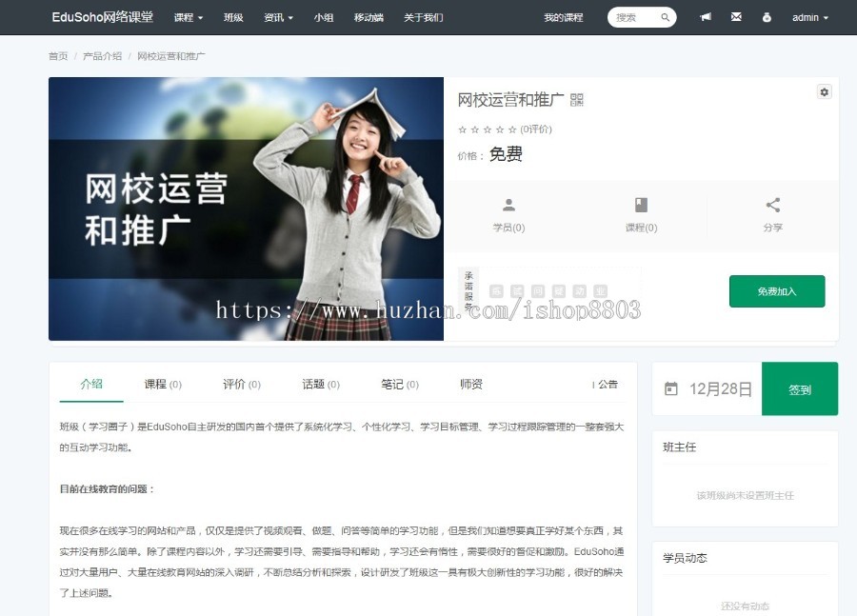Click the first 承诺服务 badge
The width and height of the screenshot is (857, 616).
[496, 291]
